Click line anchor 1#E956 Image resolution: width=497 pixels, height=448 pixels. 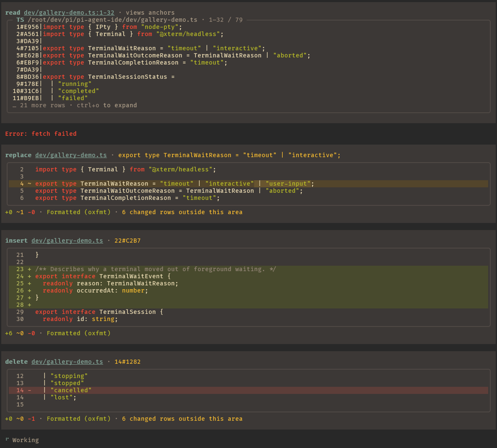[x=28, y=27]
